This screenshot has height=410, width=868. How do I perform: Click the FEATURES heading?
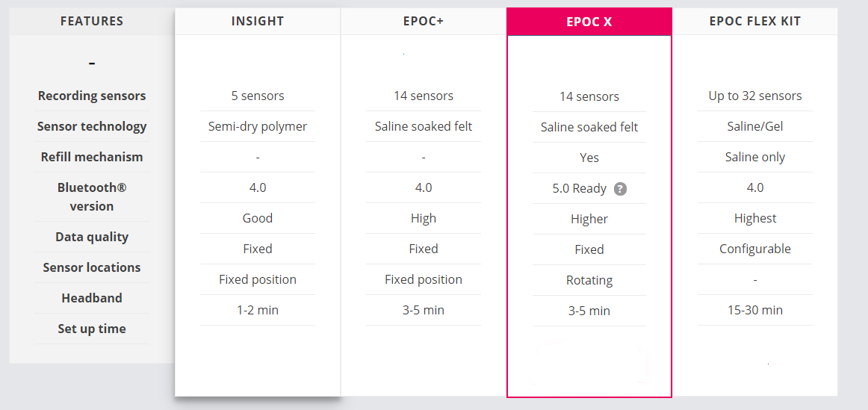92,21
